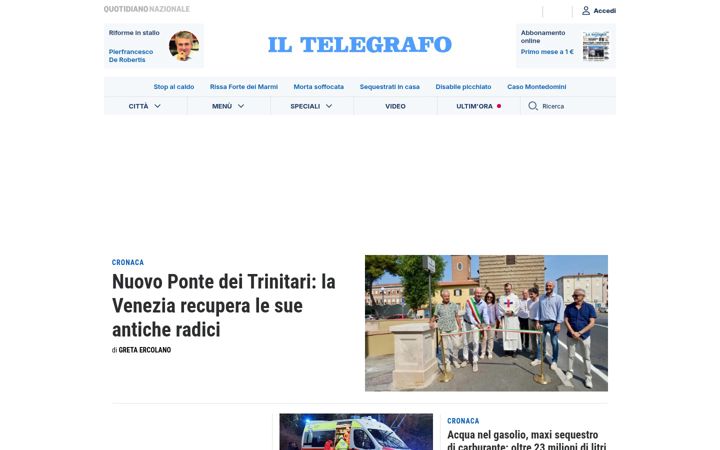Expand the Città dropdown chevron
Viewport: 720px width, 450px height.
click(x=158, y=106)
